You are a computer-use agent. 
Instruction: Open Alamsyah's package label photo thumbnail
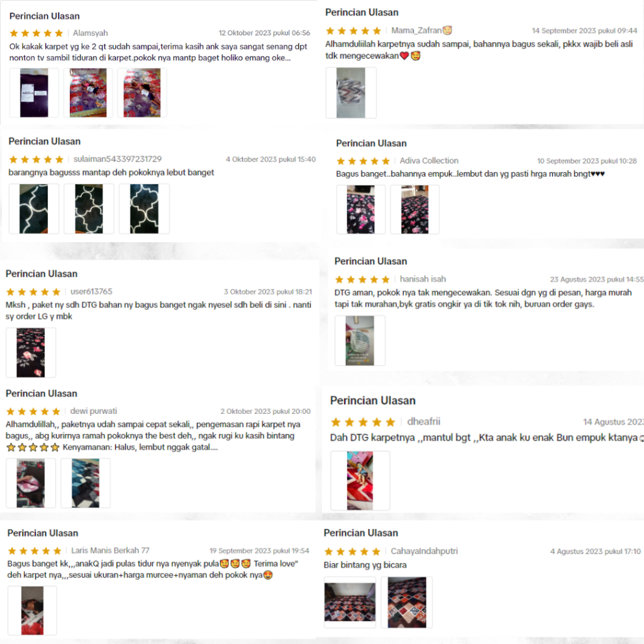point(34,93)
